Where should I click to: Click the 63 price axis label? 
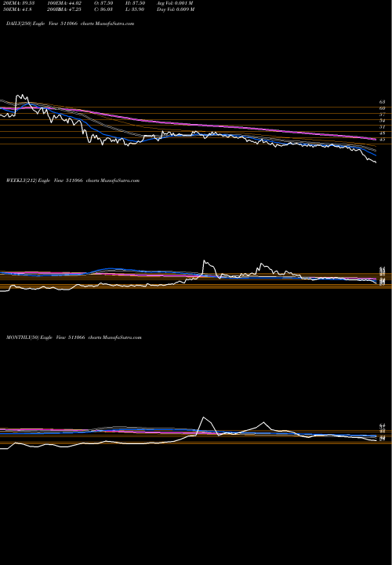coord(383,102)
